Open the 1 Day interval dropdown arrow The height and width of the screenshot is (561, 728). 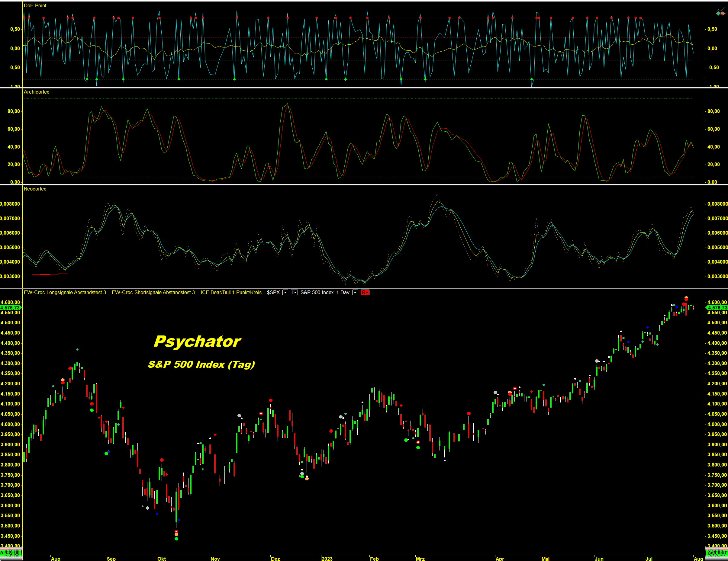(355, 293)
